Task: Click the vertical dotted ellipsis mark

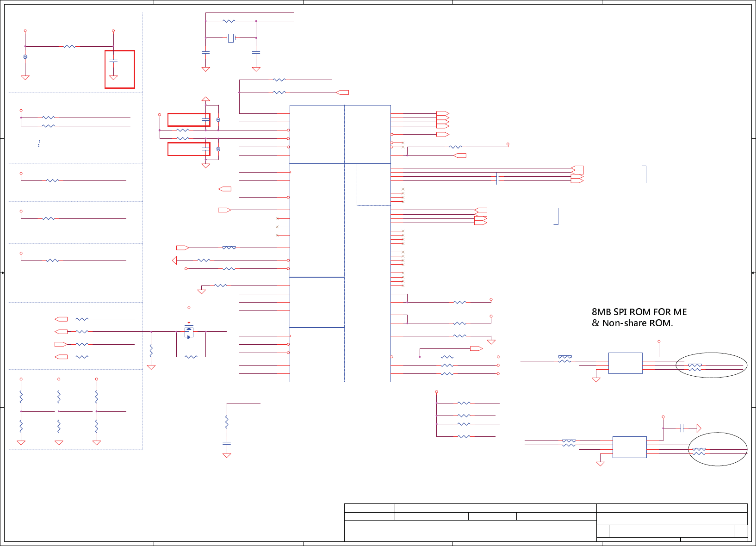Action: tap(39, 143)
